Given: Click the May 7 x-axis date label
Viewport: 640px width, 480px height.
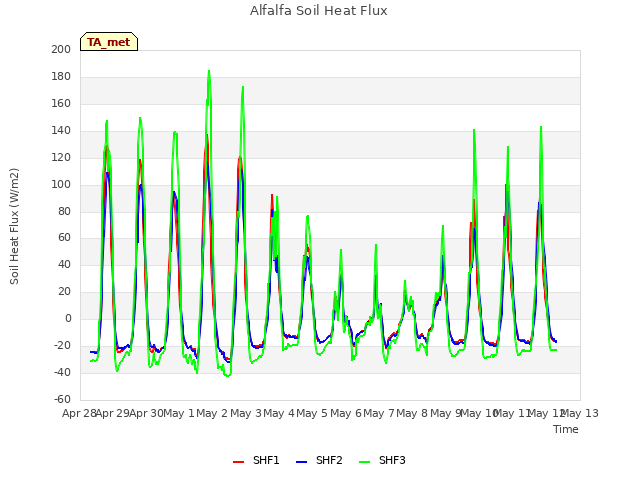Looking at the screenshot, I should point(379,413).
